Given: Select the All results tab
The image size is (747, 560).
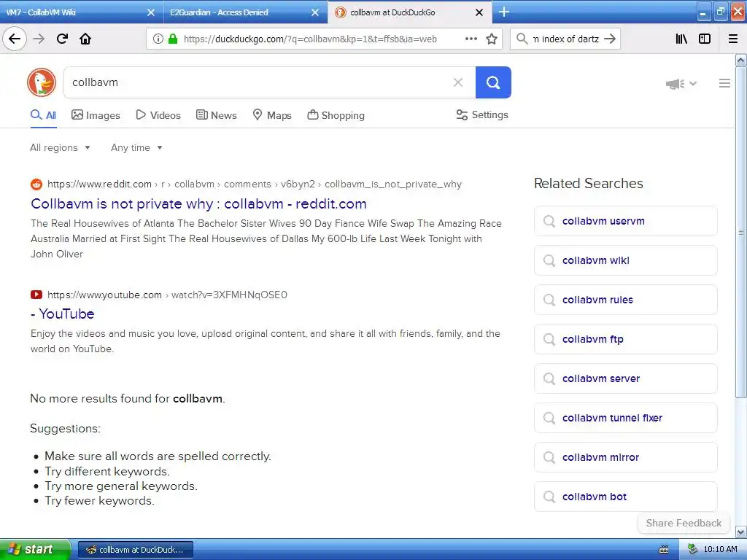Looking at the screenshot, I should point(43,115).
